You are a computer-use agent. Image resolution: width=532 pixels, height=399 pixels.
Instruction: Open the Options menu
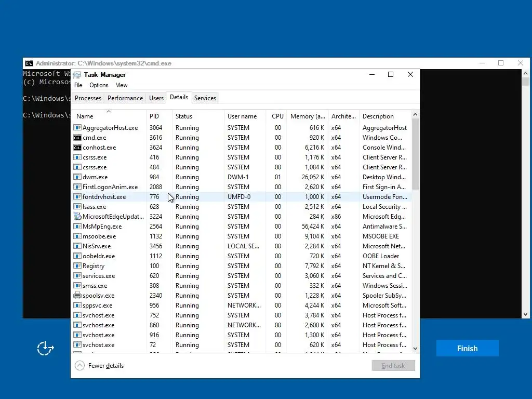[x=99, y=85]
